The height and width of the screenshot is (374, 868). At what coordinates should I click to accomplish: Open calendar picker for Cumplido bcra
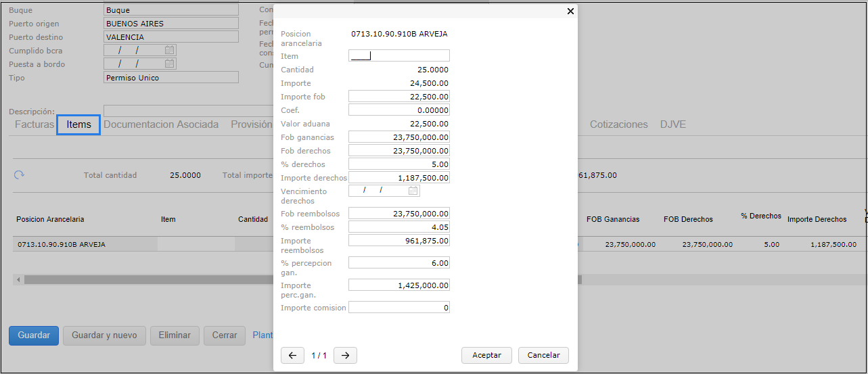pos(170,50)
